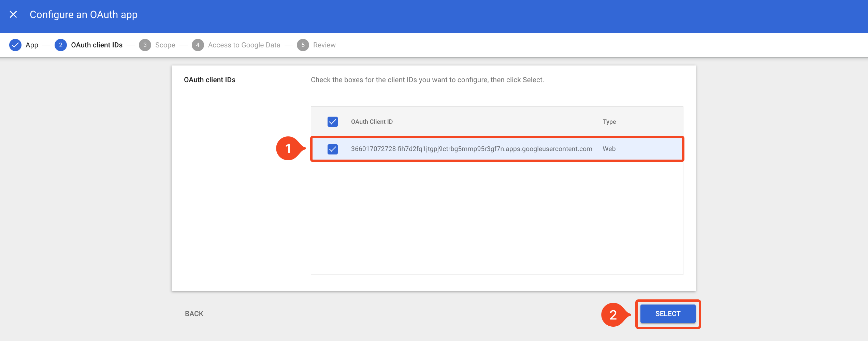The image size is (868, 341).
Task: Select the step 2 circle icon
Action: tap(61, 45)
